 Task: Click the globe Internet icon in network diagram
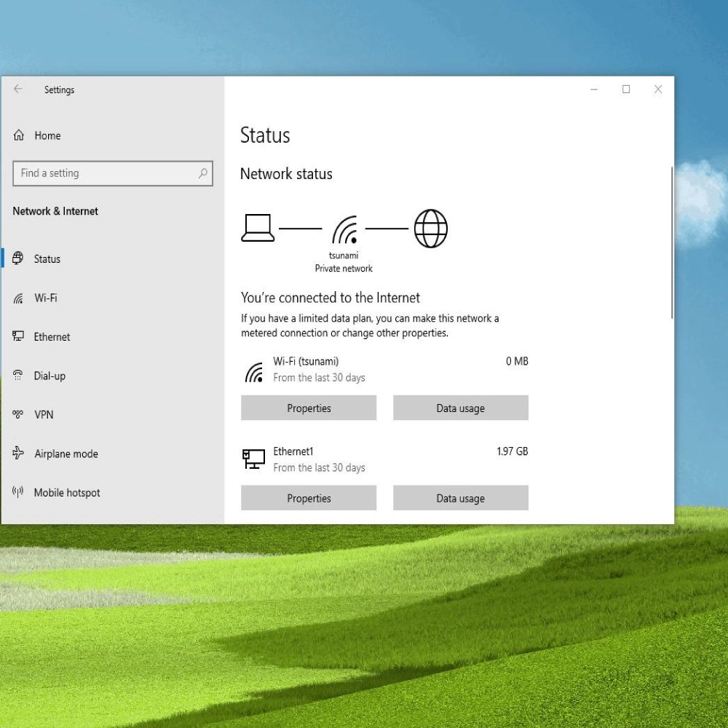coord(430,229)
